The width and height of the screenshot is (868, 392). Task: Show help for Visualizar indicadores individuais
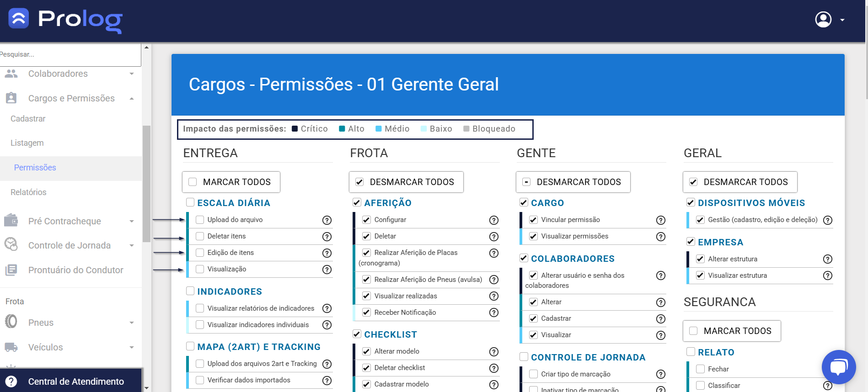pyautogui.click(x=327, y=325)
